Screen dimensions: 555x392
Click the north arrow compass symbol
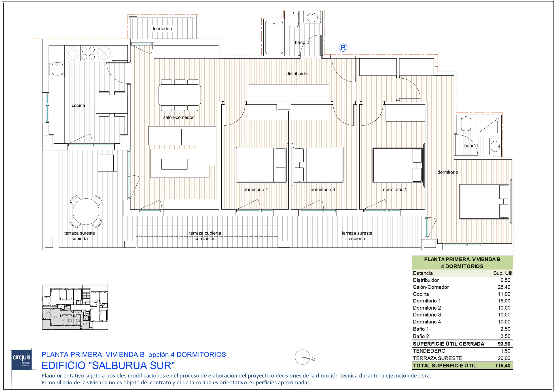tap(303, 357)
